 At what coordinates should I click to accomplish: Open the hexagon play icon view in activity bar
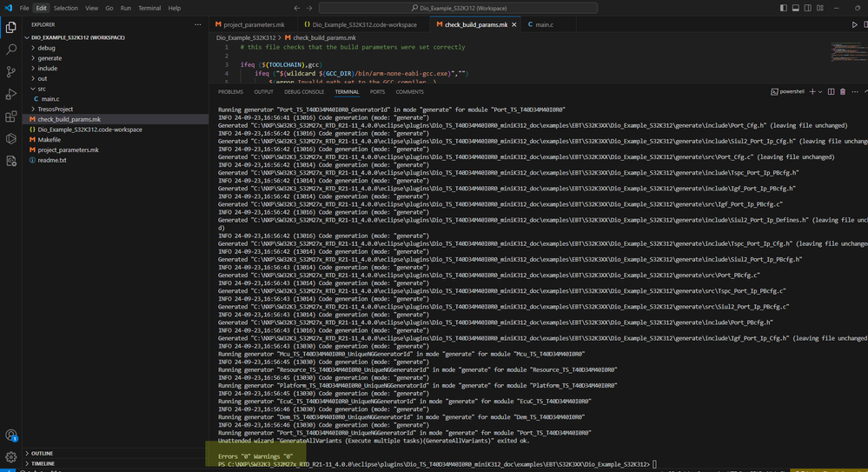10,138
